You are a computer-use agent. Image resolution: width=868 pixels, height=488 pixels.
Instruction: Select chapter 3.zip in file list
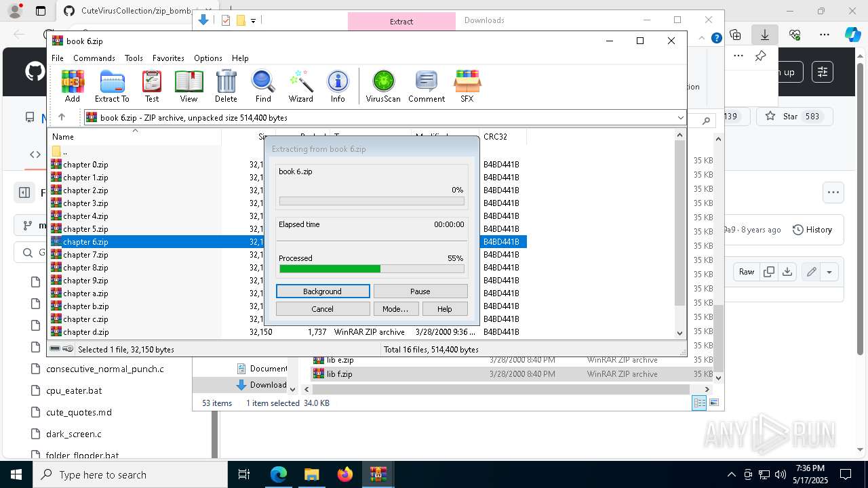(x=85, y=203)
